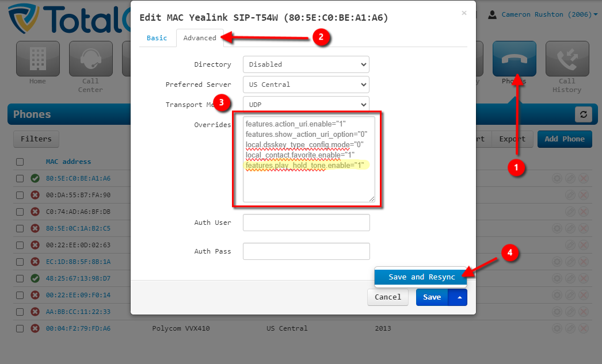Click edit pencil for C0:74:AD:A6:BF:DB row
This screenshot has height=364, width=602.
pyautogui.click(x=570, y=212)
